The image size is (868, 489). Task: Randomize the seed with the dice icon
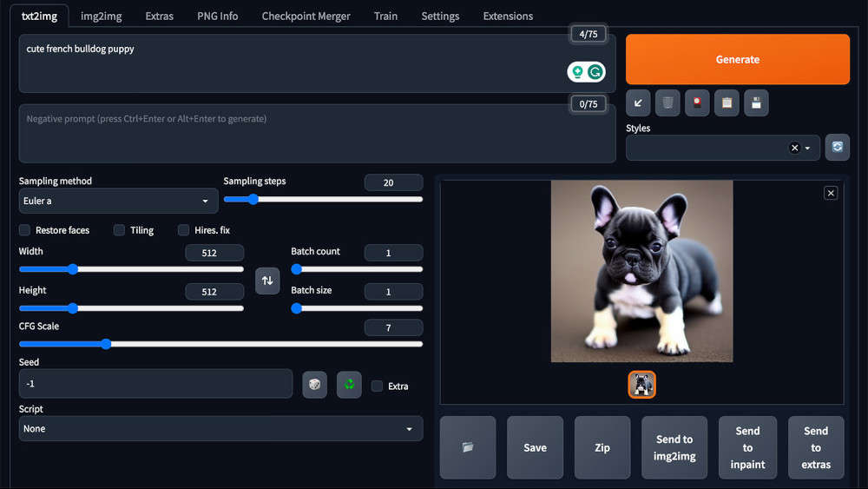point(314,385)
